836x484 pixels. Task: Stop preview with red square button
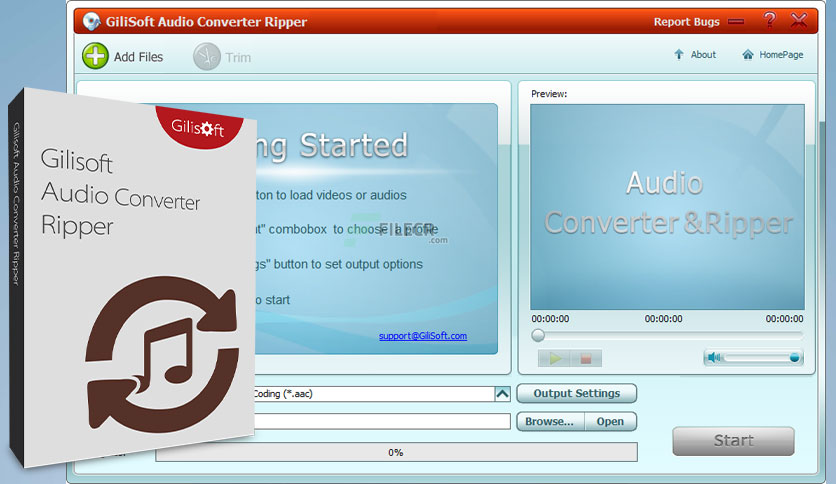586,358
